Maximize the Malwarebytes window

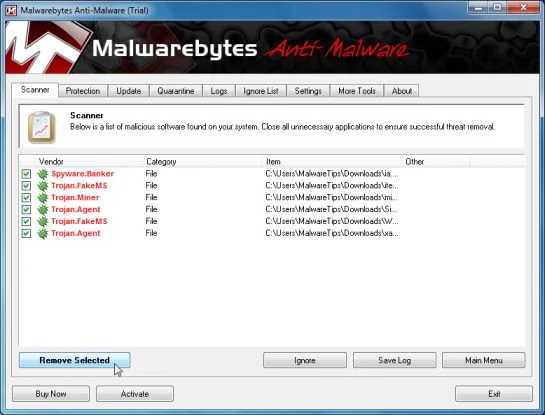(497, 8)
